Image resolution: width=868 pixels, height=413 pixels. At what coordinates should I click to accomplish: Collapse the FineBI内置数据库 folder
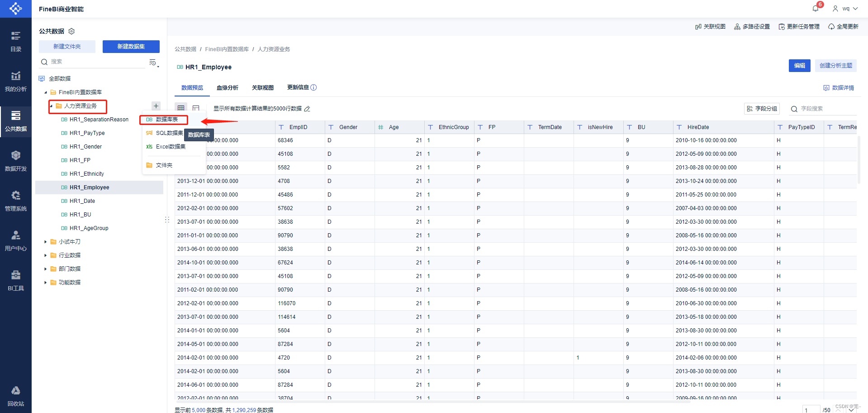click(46, 92)
